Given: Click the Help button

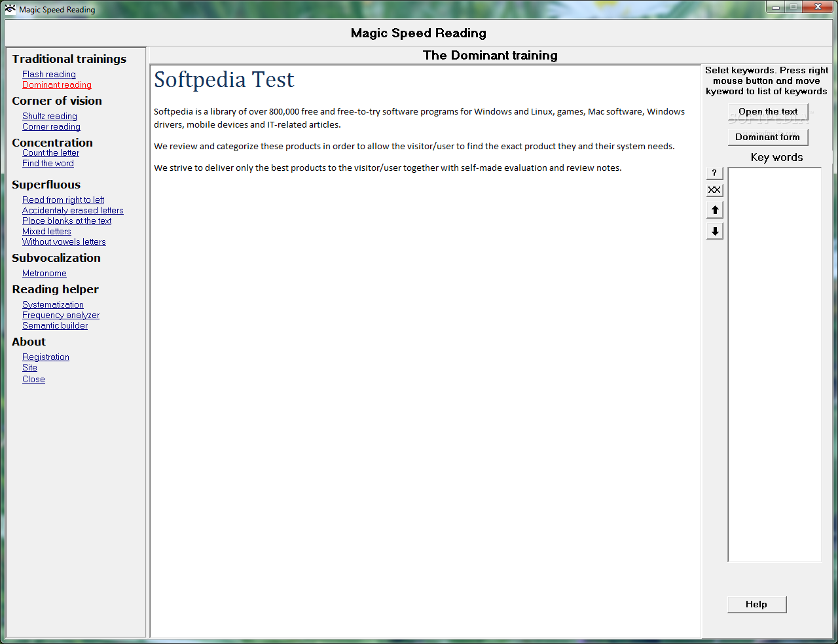Looking at the screenshot, I should click(757, 604).
